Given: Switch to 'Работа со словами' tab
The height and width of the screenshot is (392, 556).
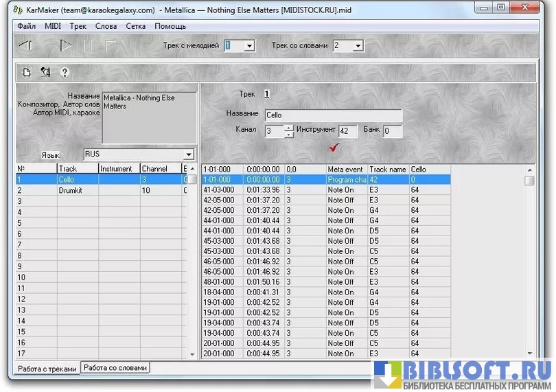Looking at the screenshot, I should coord(115,368).
